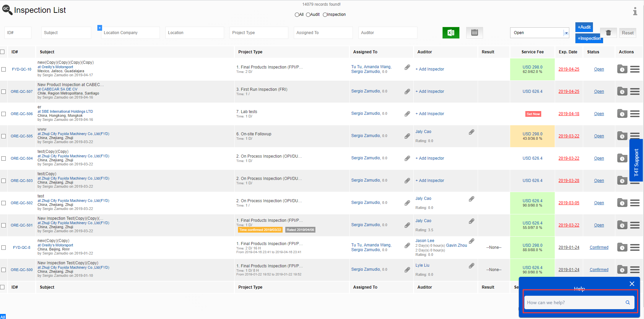Screen dimensions: 644x319
Task: Open folder icon for FYD-QC-8
Action: click(622, 247)
